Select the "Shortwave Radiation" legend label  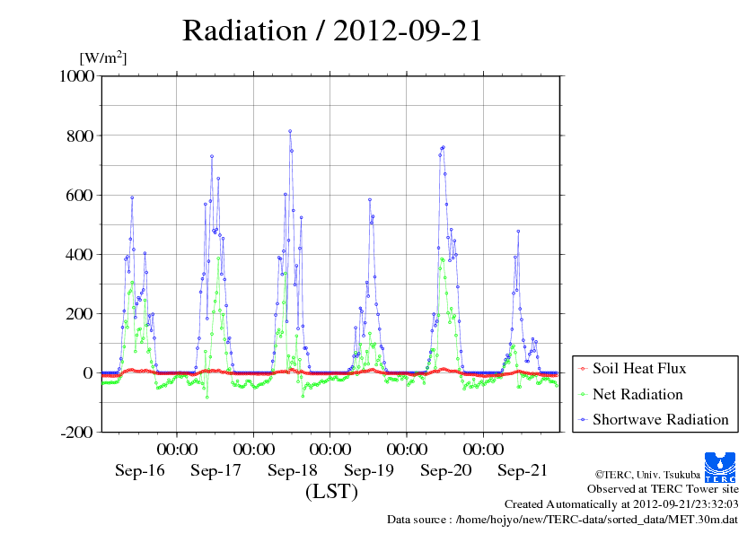tap(660, 419)
